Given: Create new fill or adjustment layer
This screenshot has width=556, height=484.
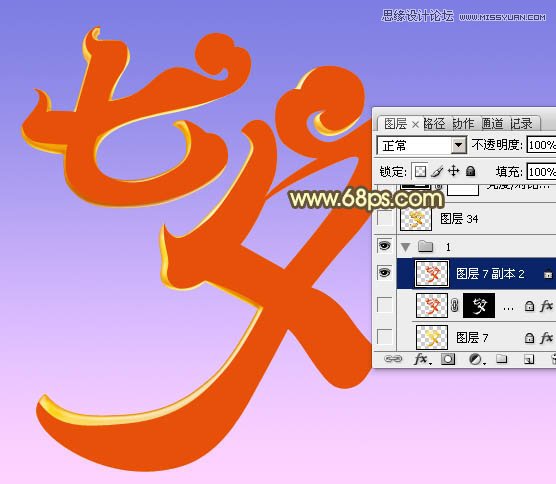Looking at the screenshot, I should click(476, 360).
